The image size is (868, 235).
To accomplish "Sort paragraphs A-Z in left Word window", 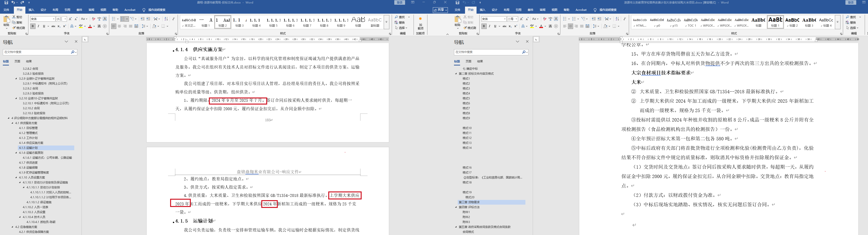I will click(166, 19).
